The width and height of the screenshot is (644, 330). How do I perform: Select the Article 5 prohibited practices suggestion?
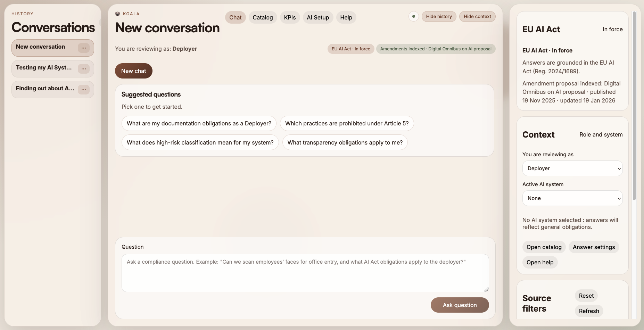pos(347,123)
